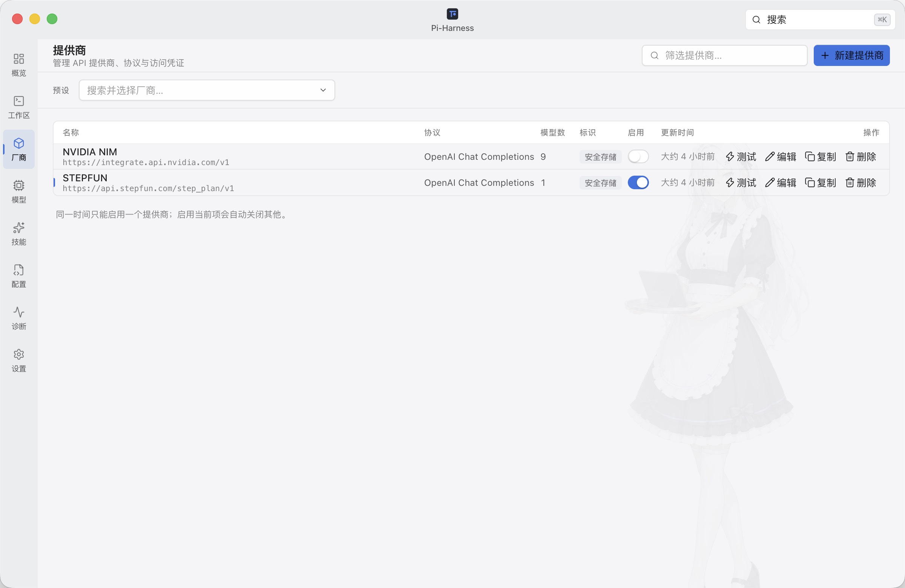Click the 标识 column header
The image size is (905, 588).
[587, 132]
